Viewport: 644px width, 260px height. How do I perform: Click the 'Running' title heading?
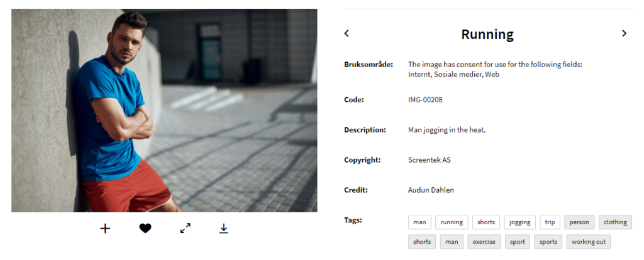pyautogui.click(x=487, y=34)
